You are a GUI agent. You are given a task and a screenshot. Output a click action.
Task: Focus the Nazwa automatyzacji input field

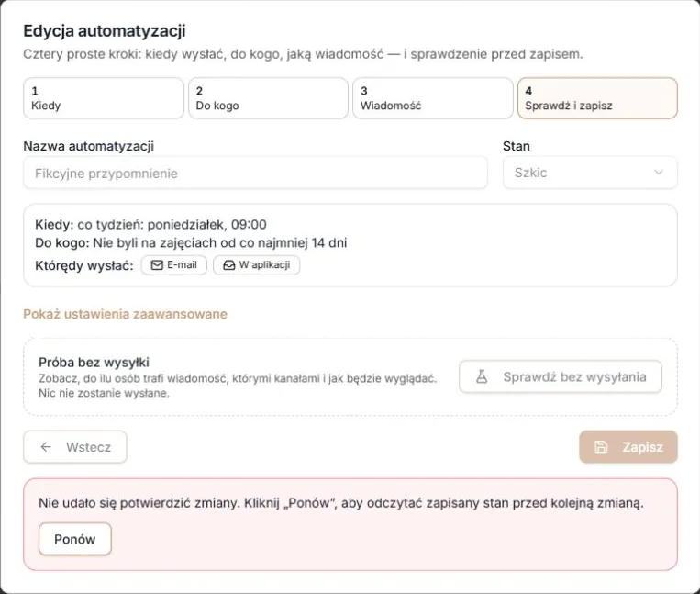(255, 173)
